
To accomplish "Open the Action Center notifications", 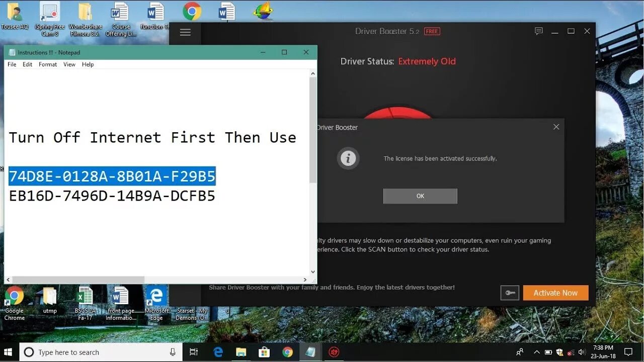I will pos(628,352).
